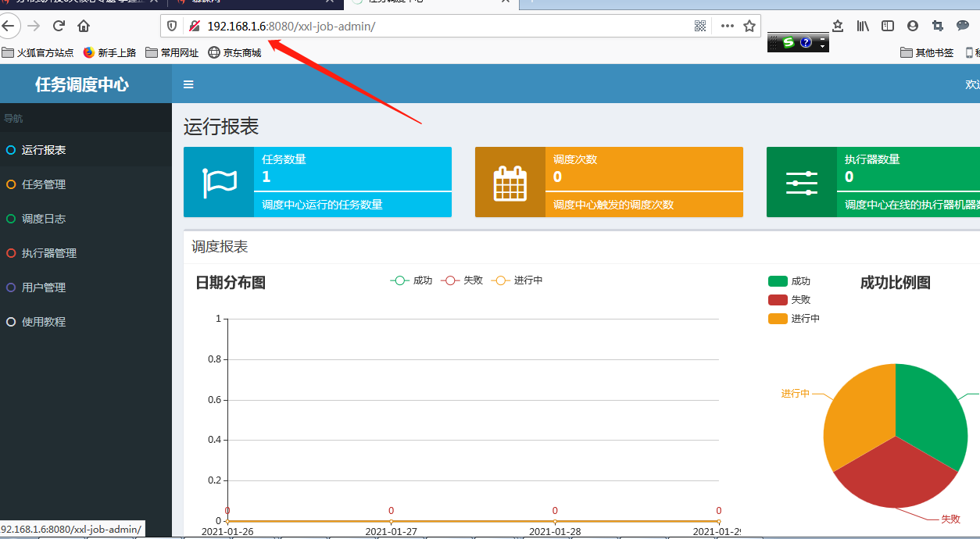Click the 任务数量 card label
Image resolution: width=980 pixels, height=539 pixels.
click(x=284, y=159)
